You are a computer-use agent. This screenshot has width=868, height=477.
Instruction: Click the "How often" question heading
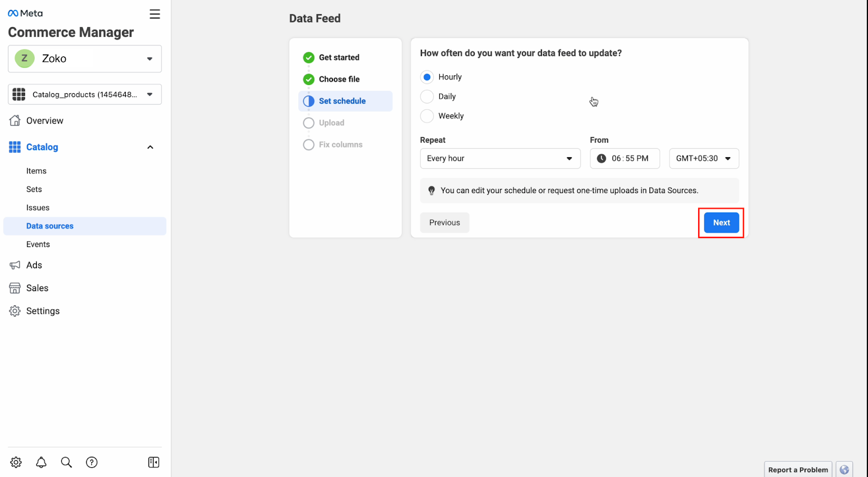click(521, 53)
